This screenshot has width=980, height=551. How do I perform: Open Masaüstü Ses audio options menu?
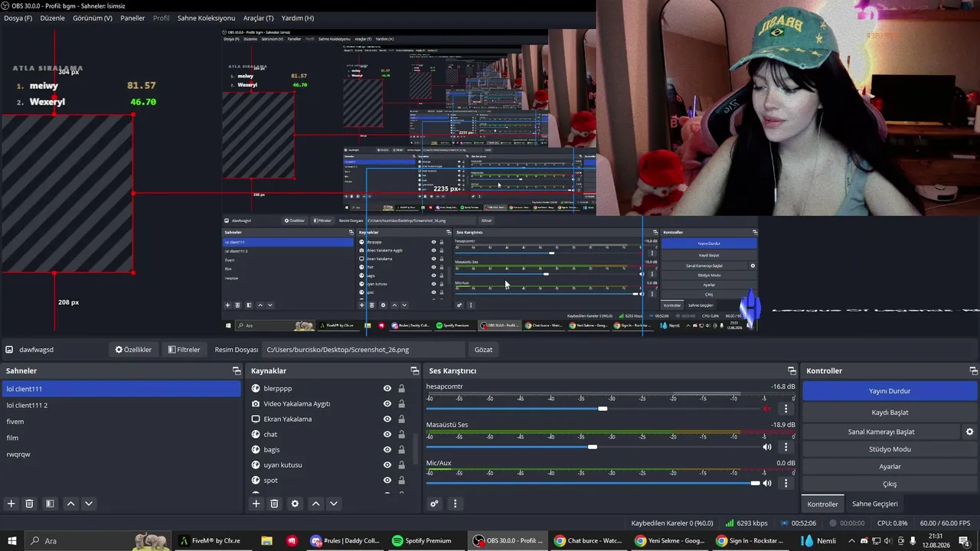click(786, 447)
